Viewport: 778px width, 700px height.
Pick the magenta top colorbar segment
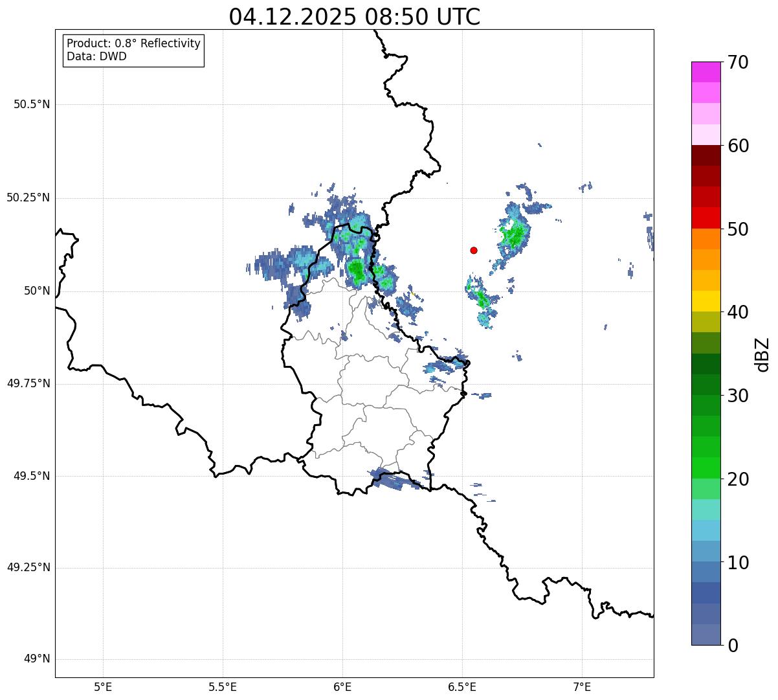click(x=706, y=72)
